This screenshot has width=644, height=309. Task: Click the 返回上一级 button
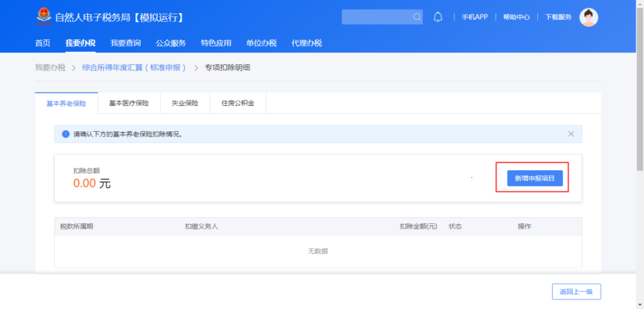tap(576, 292)
